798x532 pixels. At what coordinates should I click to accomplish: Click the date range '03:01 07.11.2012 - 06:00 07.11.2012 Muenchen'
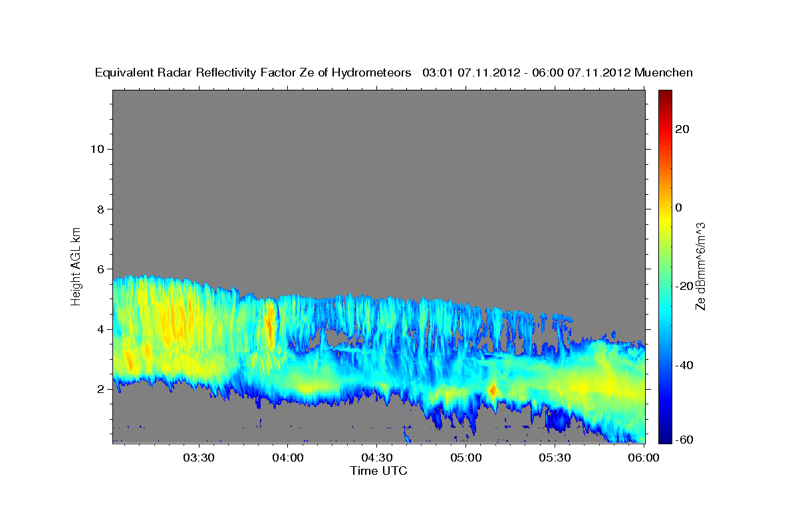557,73
